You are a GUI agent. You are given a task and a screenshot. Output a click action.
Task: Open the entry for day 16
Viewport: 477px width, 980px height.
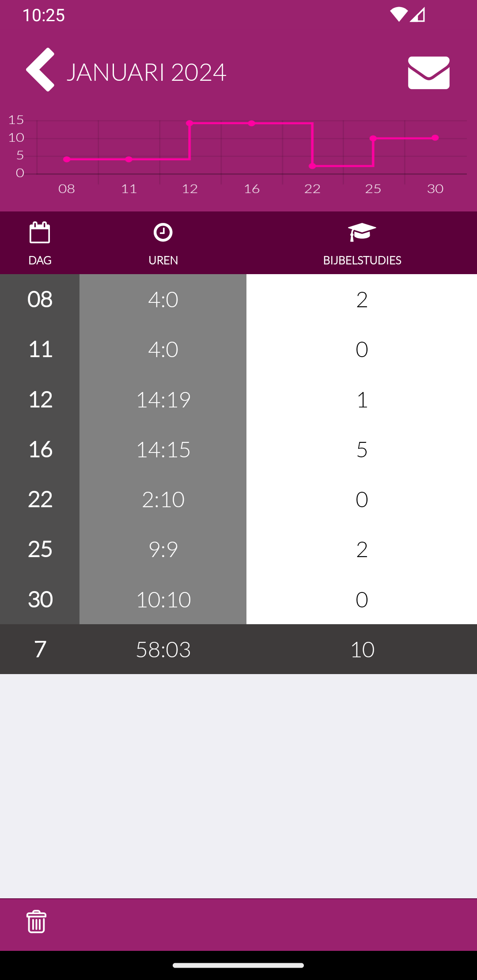40,449
